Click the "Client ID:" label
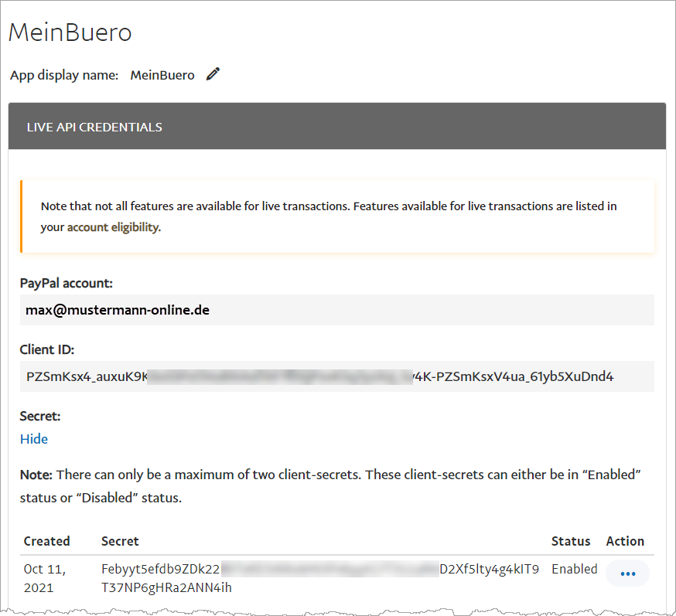676x616 pixels. click(x=47, y=349)
